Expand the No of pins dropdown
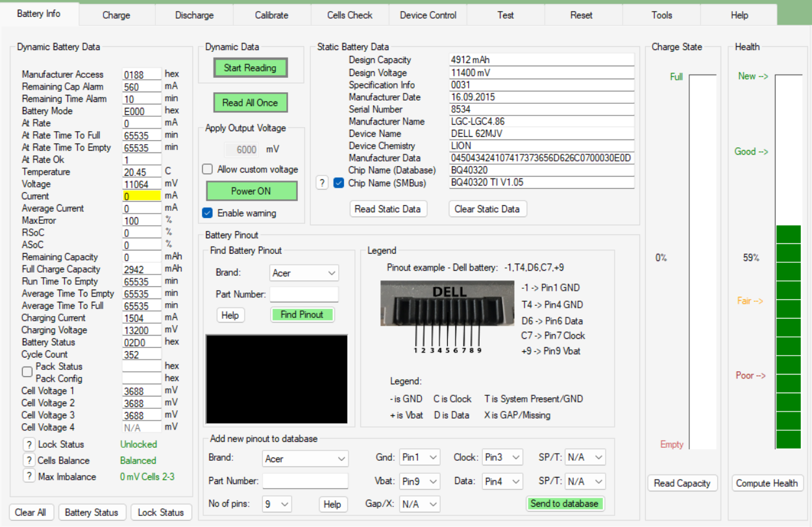This screenshot has width=812, height=527. (x=277, y=504)
